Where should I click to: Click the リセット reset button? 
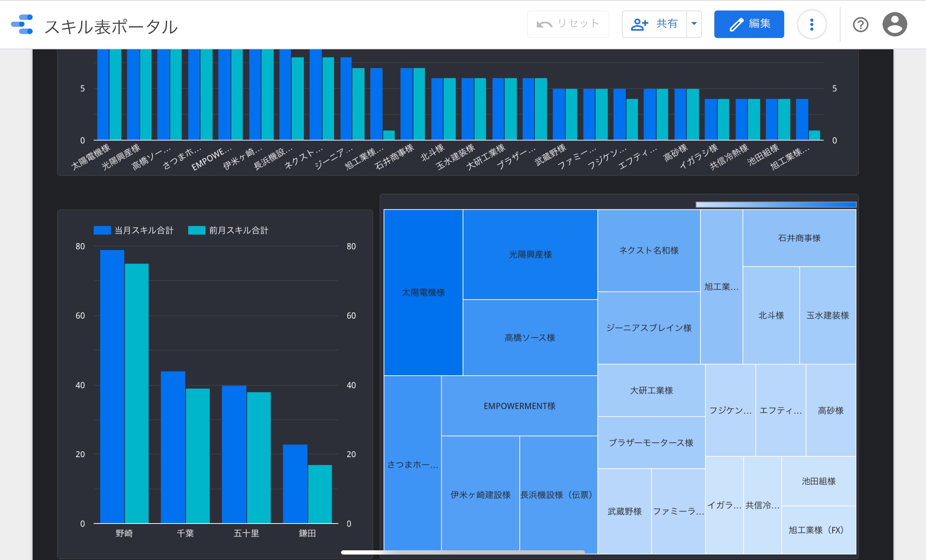coord(568,24)
